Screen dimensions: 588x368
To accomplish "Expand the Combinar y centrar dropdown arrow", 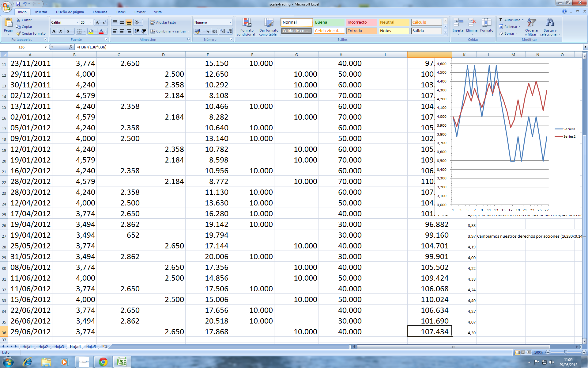I will (188, 31).
